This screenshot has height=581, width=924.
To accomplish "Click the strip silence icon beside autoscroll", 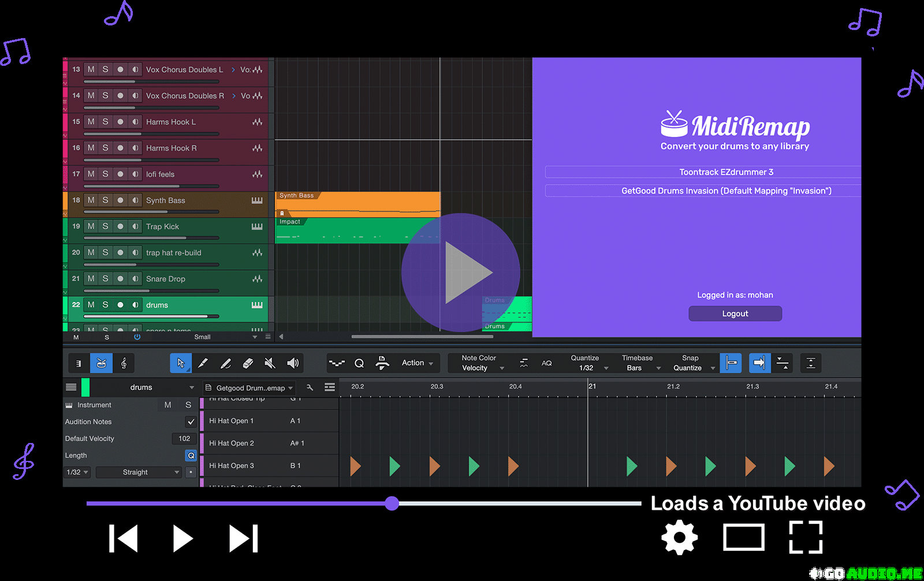I will point(783,363).
